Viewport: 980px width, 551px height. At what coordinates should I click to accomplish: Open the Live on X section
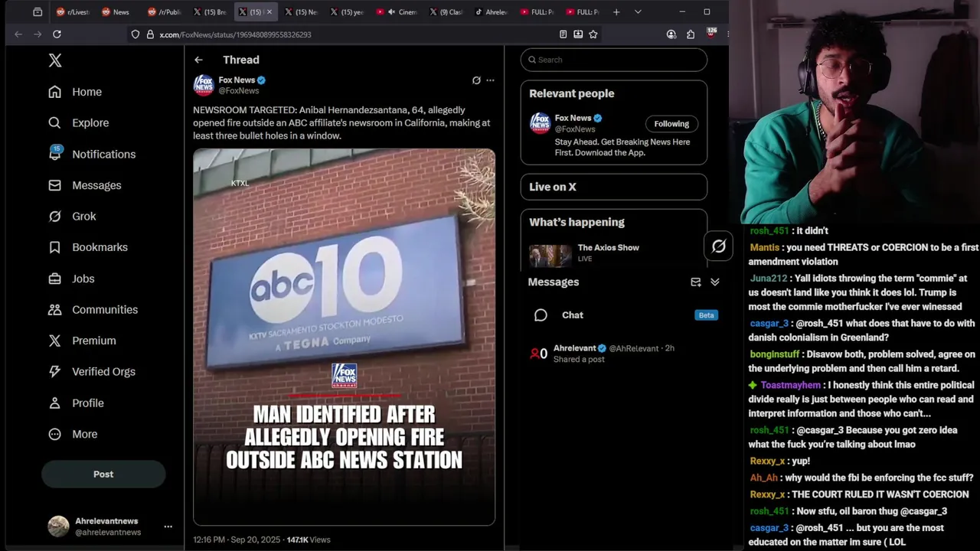tap(614, 187)
